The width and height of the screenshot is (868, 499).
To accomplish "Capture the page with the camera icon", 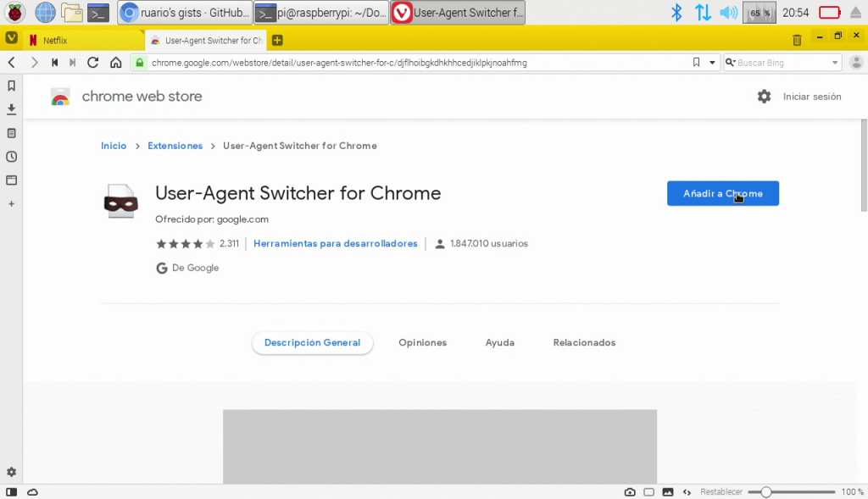I will (630, 492).
